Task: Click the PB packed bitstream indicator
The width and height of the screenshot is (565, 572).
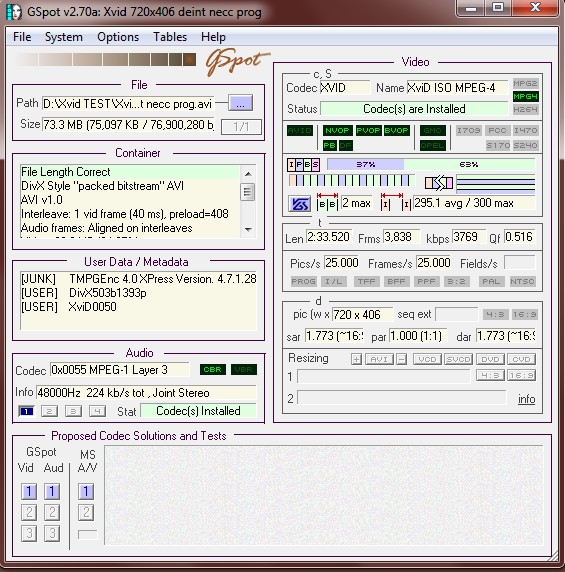Action: (329, 145)
